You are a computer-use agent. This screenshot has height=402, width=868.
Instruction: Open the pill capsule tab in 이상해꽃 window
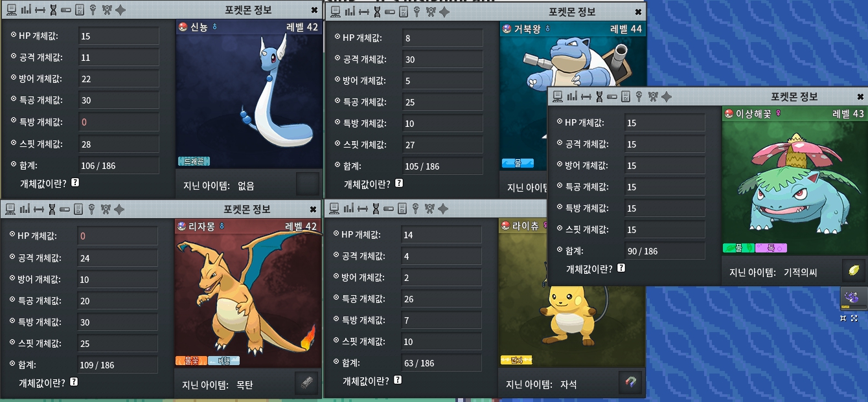point(612,96)
